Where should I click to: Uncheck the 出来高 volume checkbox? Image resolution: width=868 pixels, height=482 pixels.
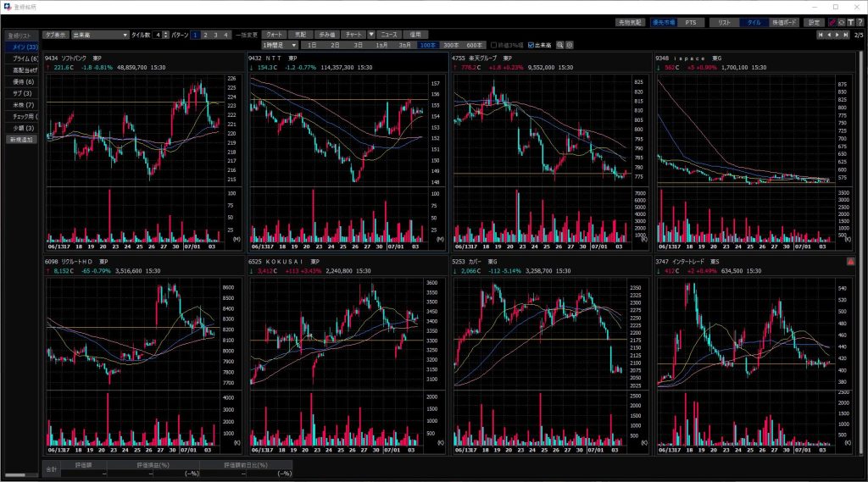(531, 44)
